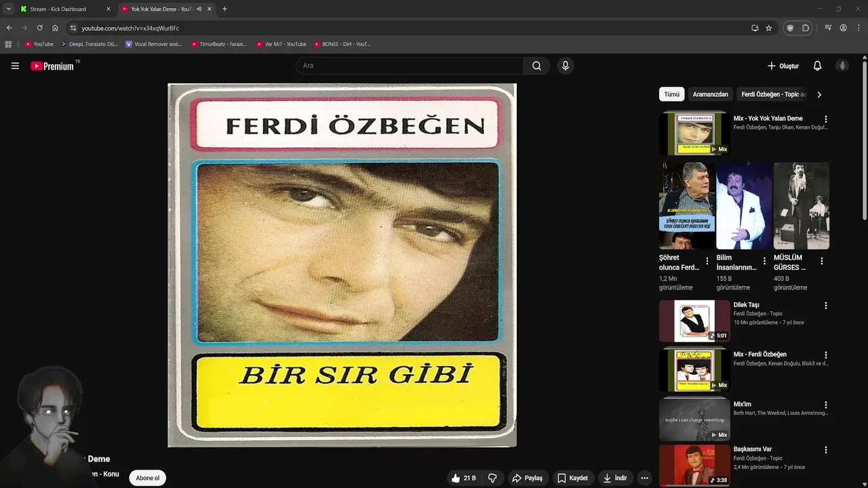Dislike the video with thumbs down
Screen dimensions: 868x488
492,478
